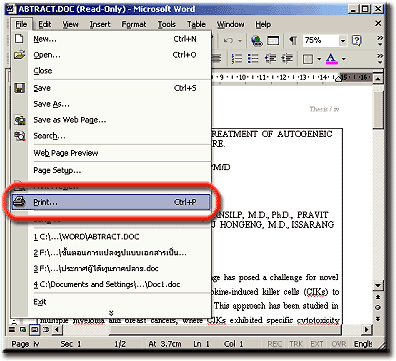Screen dimensions: 396x361
Task: Click the Search magnifier icon in menu
Action: pyautogui.click(x=20, y=136)
